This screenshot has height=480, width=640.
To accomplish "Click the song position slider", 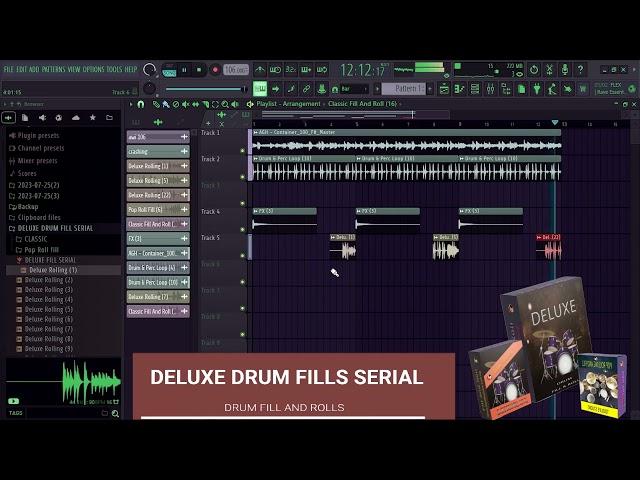I will click(x=205, y=89).
